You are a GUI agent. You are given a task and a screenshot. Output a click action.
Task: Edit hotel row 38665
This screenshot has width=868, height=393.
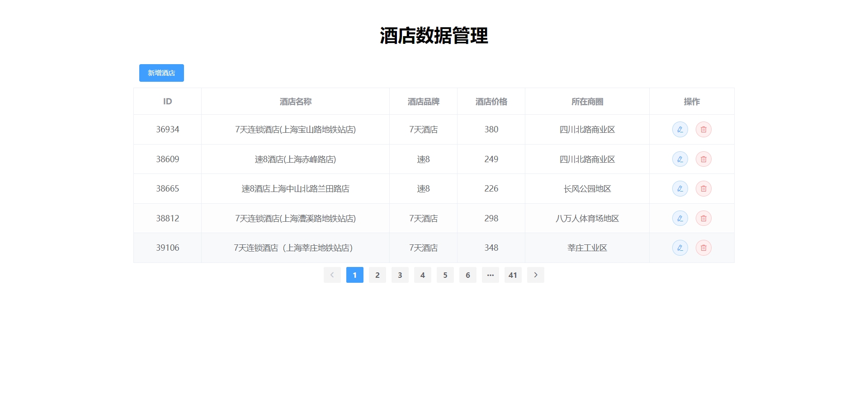680,189
